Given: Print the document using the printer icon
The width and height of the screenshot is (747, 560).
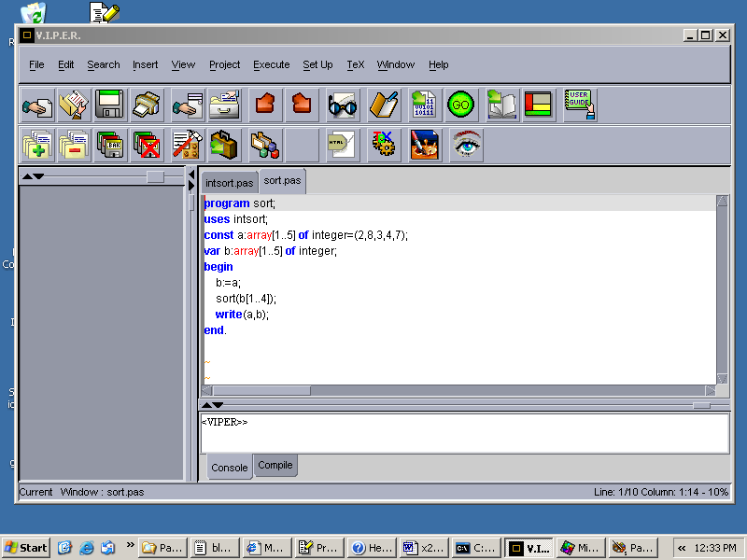Looking at the screenshot, I should (147, 105).
